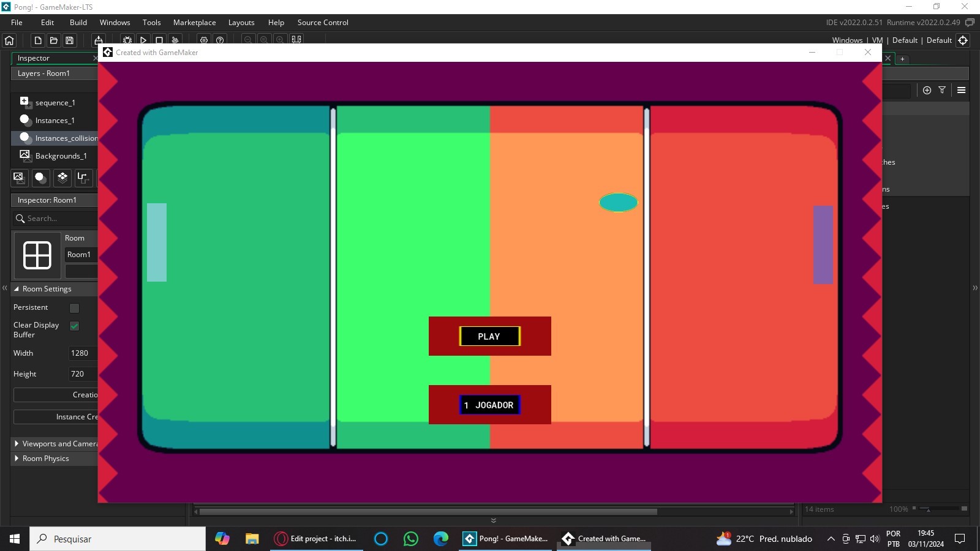This screenshot has height=551, width=980.
Task: Open the target manager crosshair icon
Action: point(963,40)
